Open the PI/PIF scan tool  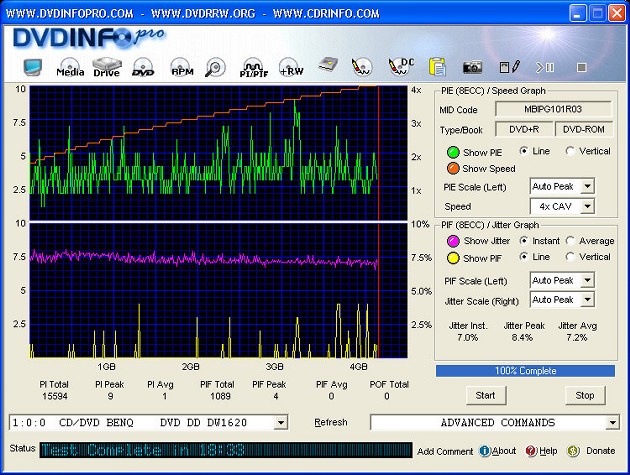(x=254, y=67)
